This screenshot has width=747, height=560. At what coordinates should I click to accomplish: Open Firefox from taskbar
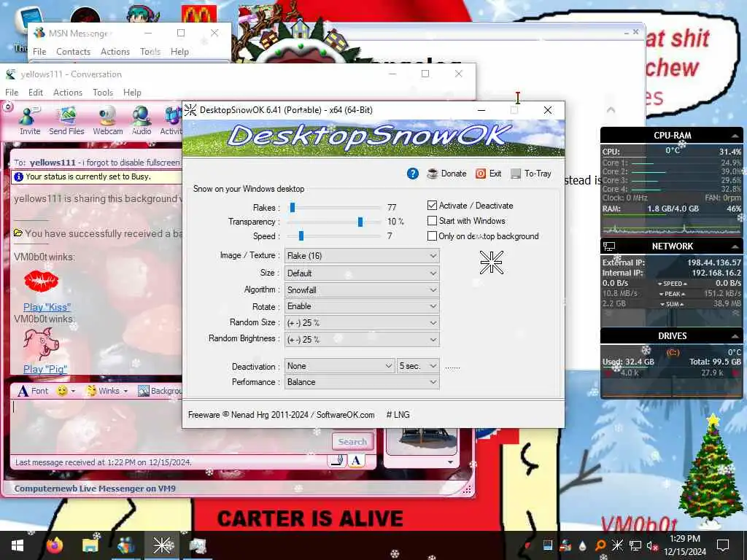click(x=54, y=545)
